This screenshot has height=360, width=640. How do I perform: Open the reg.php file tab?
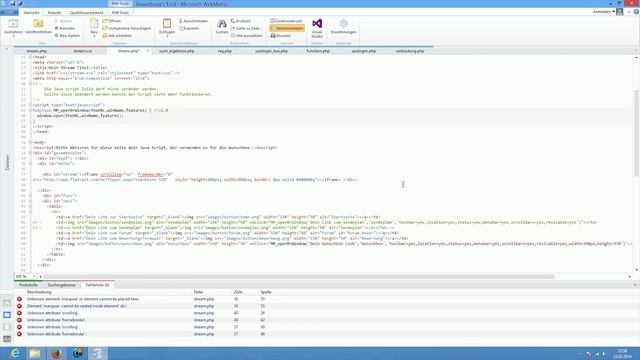point(224,51)
